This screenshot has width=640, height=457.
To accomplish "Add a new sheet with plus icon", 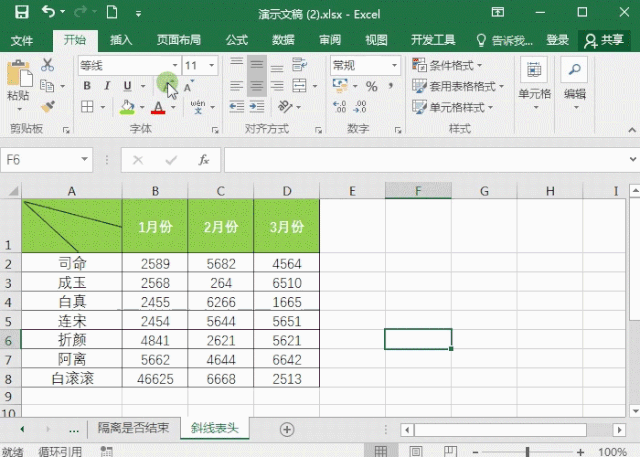I will pos(287,429).
